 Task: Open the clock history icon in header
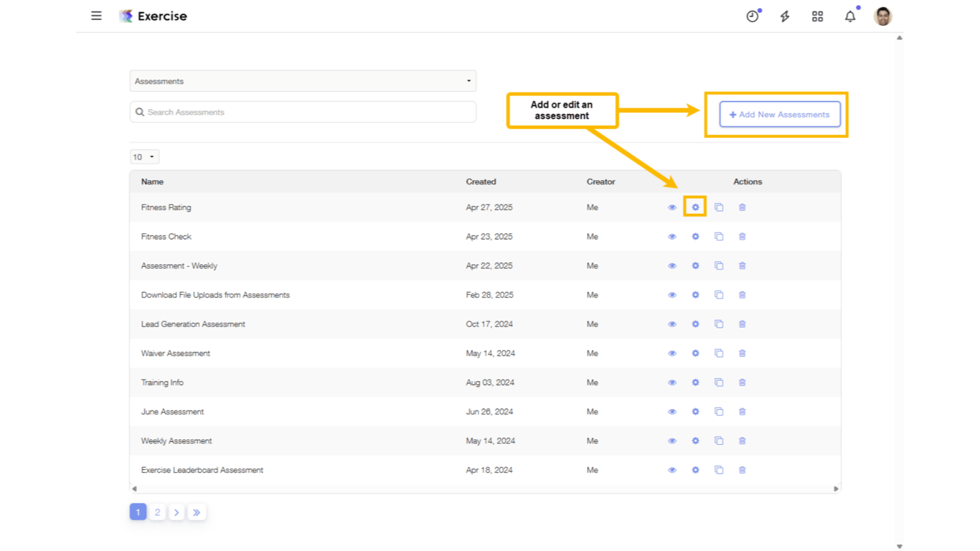tap(752, 17)
